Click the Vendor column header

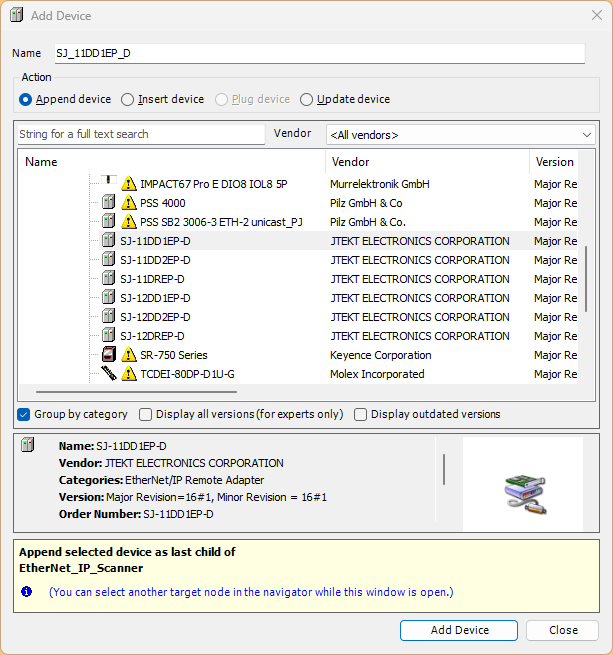427,162
